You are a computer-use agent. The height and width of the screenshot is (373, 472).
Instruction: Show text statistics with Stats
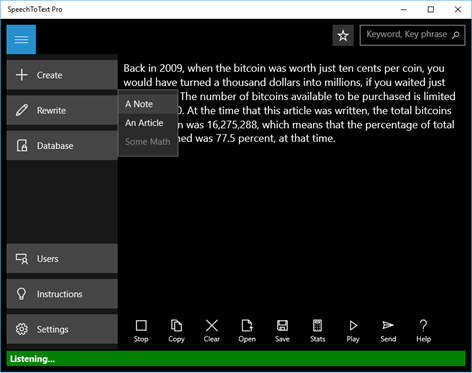point(318,331)
